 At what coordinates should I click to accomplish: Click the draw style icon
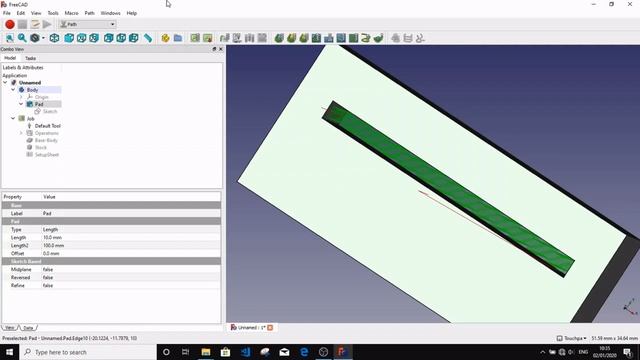pos(35,38)
